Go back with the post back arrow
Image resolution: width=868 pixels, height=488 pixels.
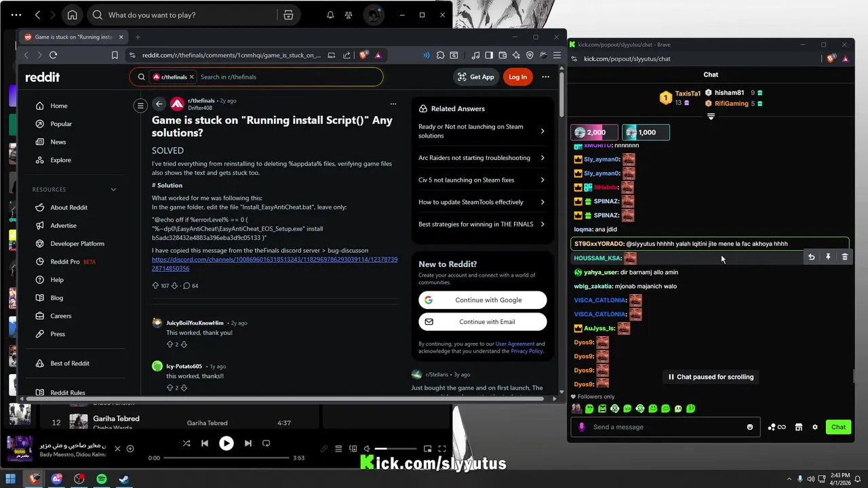(159, 104)
